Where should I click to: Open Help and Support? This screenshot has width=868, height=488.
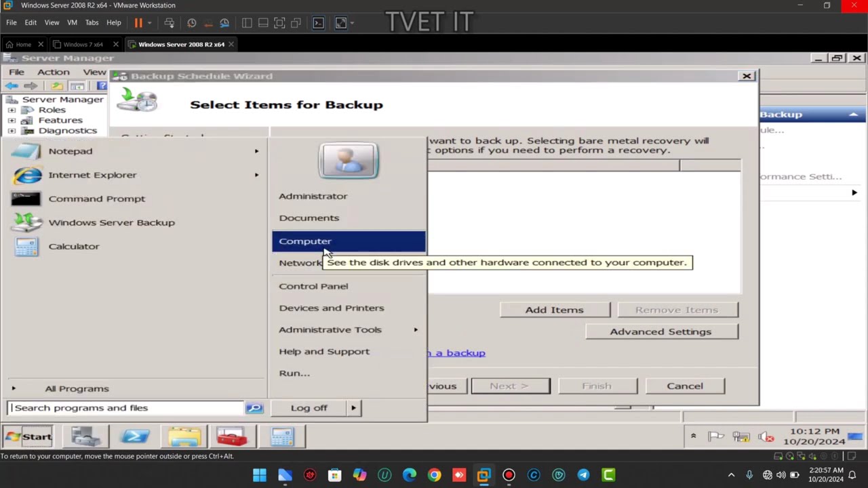(324, 351)
